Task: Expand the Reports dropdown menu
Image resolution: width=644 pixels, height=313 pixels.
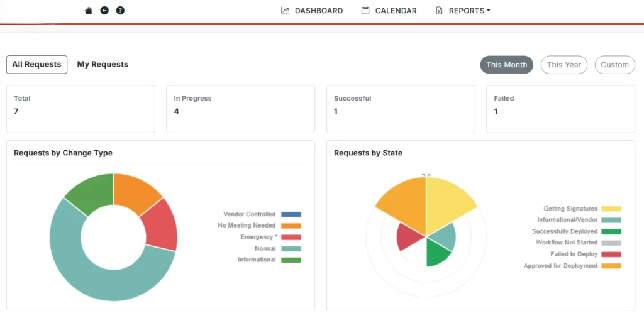Action: click(469, 11)
